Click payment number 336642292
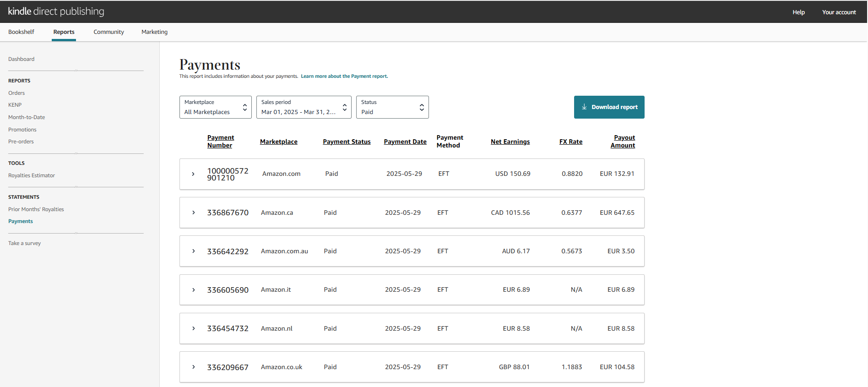The image size is (868, 387). (228, 251)
